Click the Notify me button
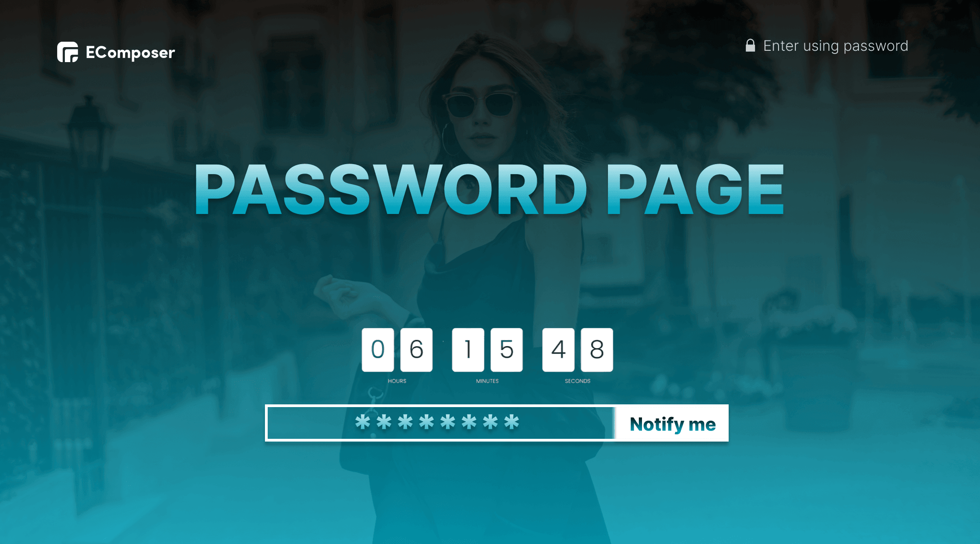 pos(670,423)
